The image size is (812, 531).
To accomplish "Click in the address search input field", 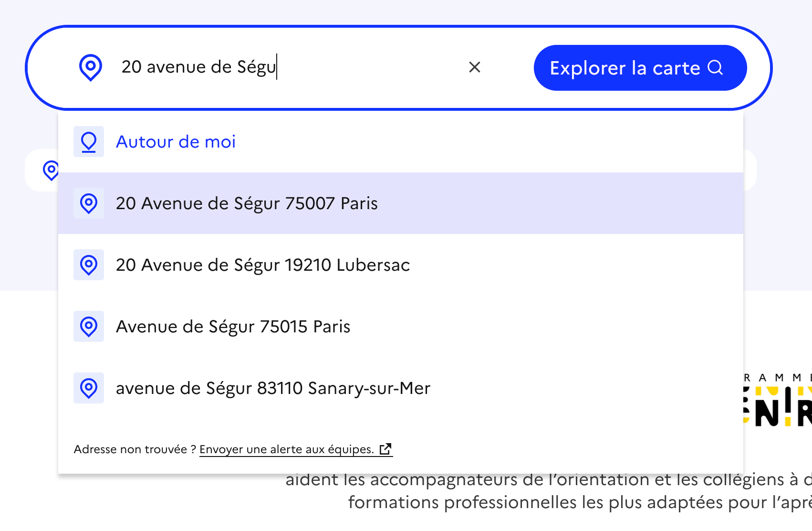I will pyautogui.click(x=286, y=67).
